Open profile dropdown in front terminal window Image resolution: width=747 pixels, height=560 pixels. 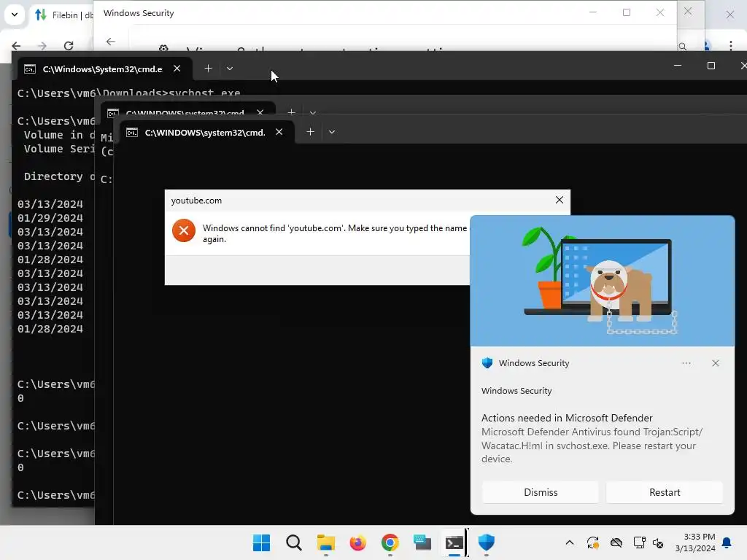[332, 132]
